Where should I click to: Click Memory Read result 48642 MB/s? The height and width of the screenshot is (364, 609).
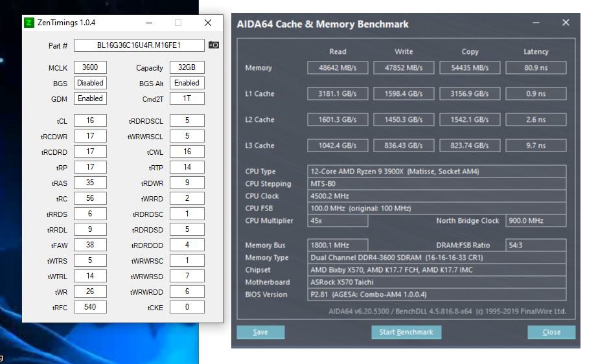click(338, 67)
